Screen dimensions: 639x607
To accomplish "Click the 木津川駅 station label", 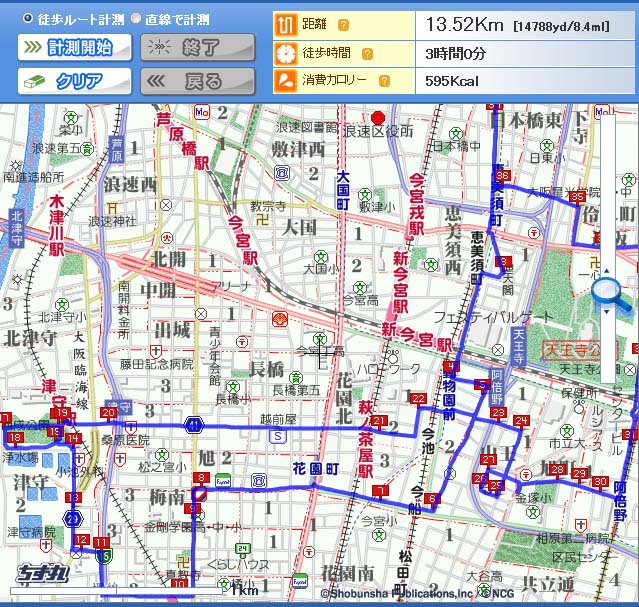I will (57, 226).
